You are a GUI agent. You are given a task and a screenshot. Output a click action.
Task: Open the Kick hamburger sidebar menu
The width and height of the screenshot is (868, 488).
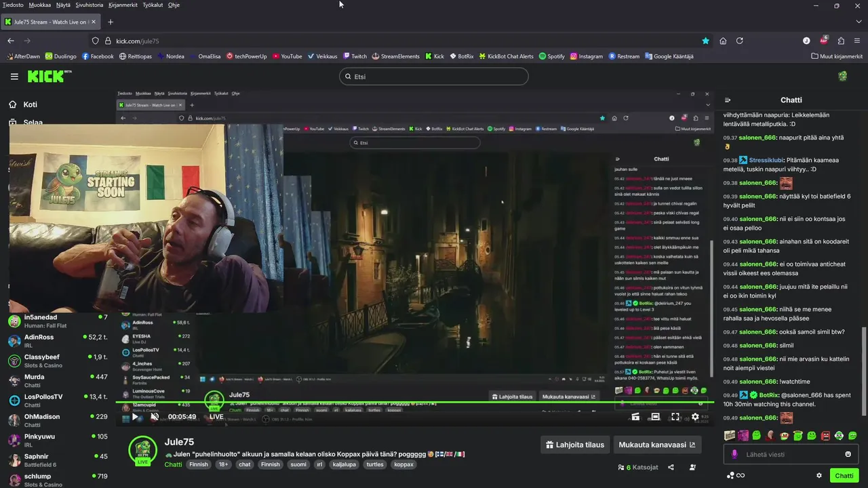(14, 77)
